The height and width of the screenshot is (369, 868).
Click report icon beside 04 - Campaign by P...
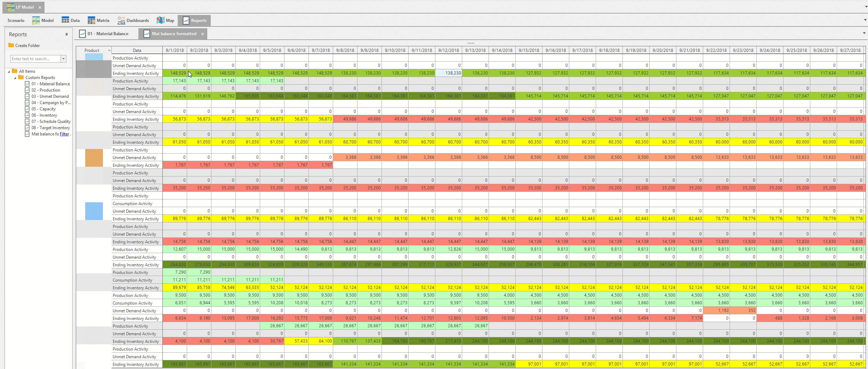27,102
